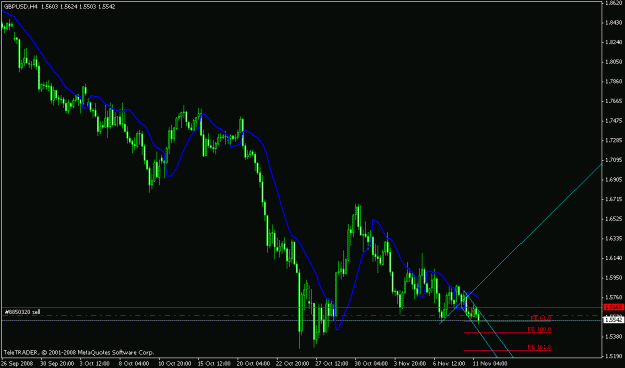The height and width of the screenshot is (368, 625).
Task: Click the 26 Sep 2008 date label
Action: pyautogui.click(x=18, y=364)
